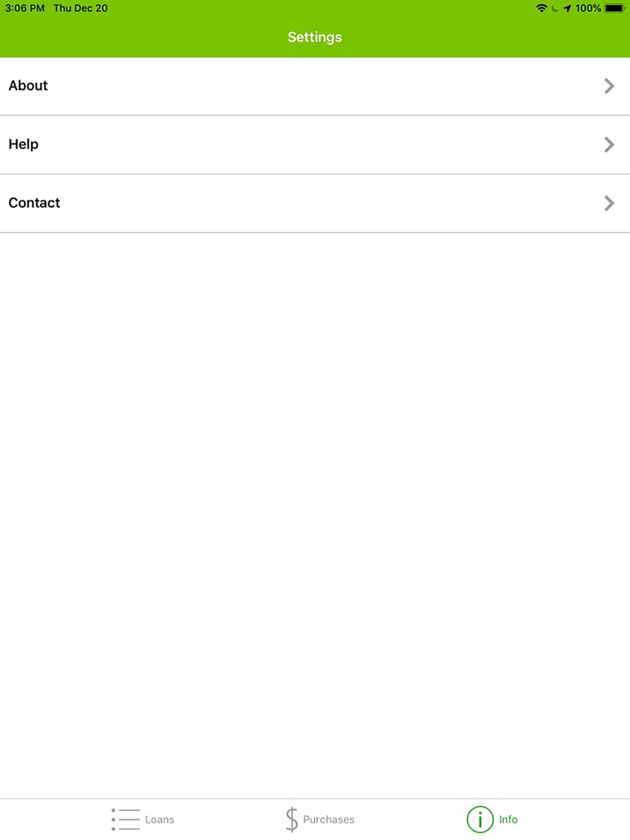This screenshot has width=630, height=840.
Task: Switch to the Loans tab label
Action: (159, 819)
